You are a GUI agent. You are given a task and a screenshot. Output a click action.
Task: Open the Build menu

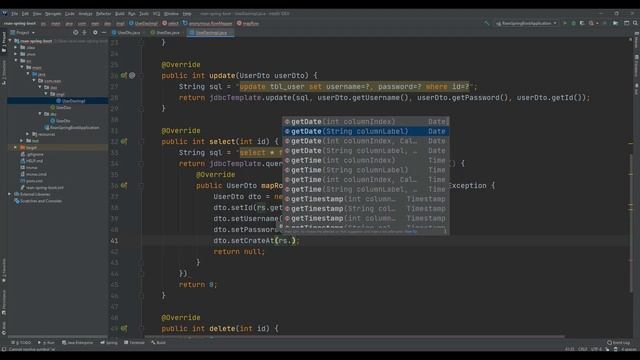tap(120, 13)
